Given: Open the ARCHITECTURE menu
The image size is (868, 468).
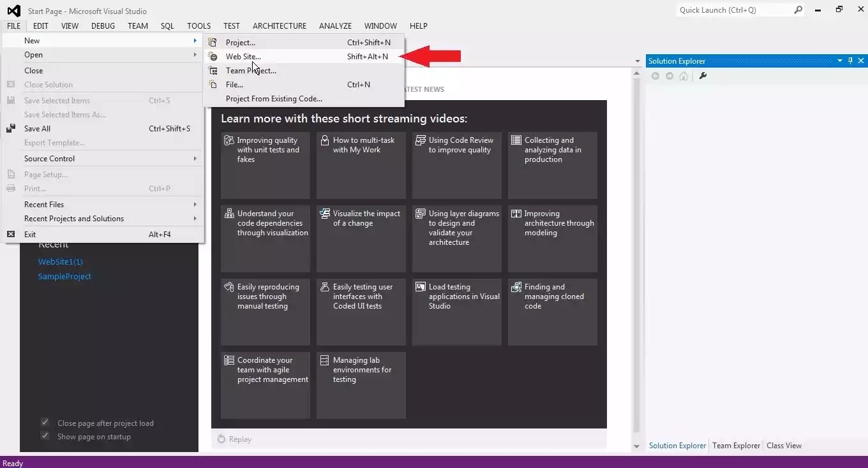Looking at the screenshot, I should click(280, 26).
